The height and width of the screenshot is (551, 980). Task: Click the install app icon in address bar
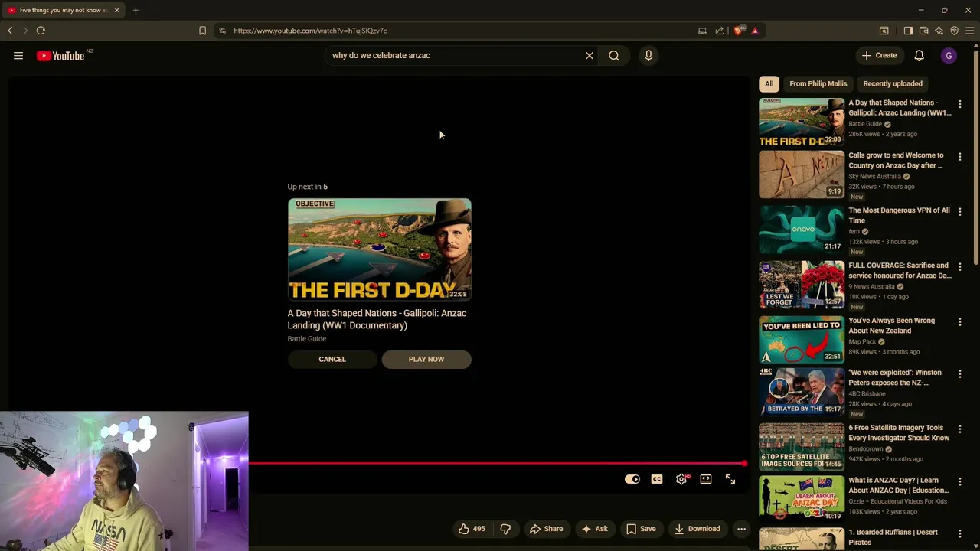tap(702, 31)
